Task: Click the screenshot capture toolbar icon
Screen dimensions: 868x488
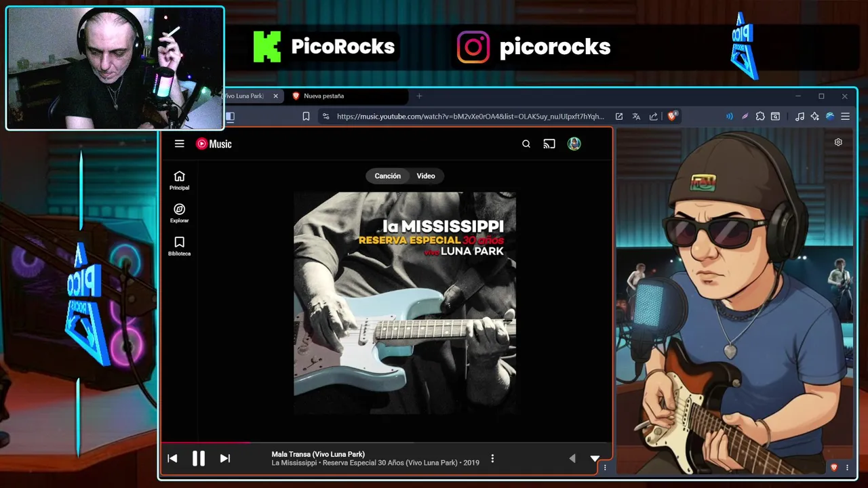Action: pyautogui.click(x=775, y=117)
